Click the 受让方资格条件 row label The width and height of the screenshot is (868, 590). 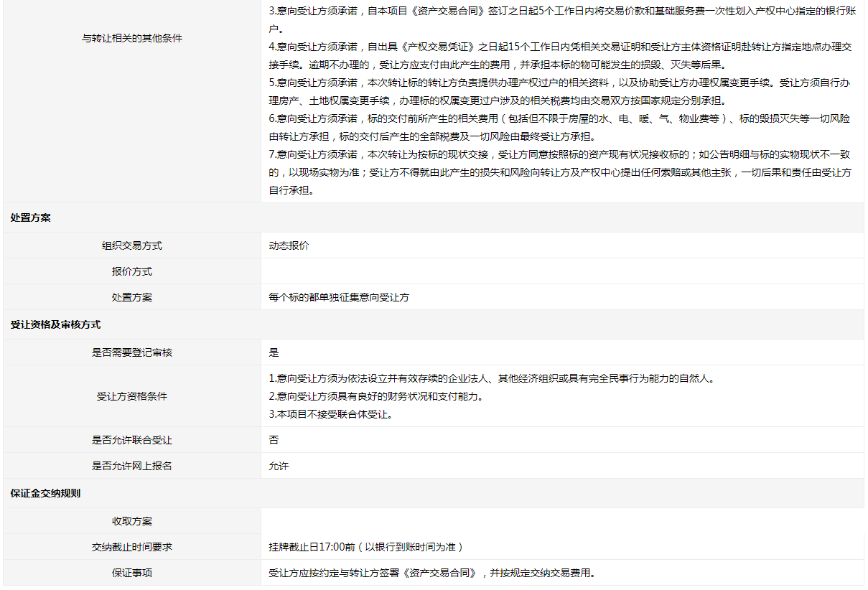pyautogui.click(x=131, y=396)
